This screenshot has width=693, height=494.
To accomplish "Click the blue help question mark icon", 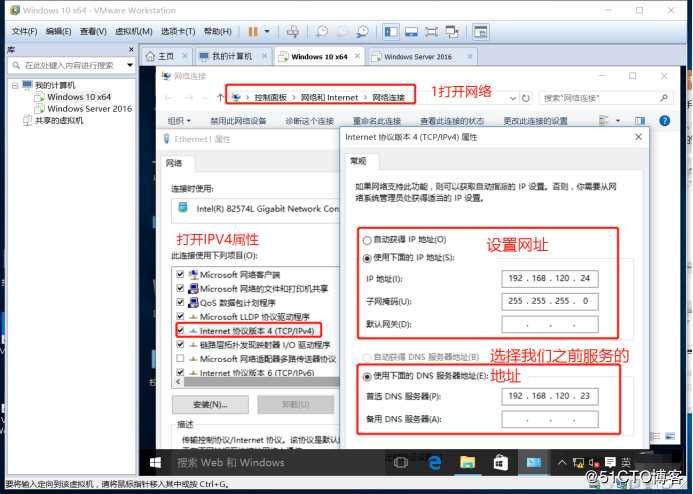I will 664,121.
